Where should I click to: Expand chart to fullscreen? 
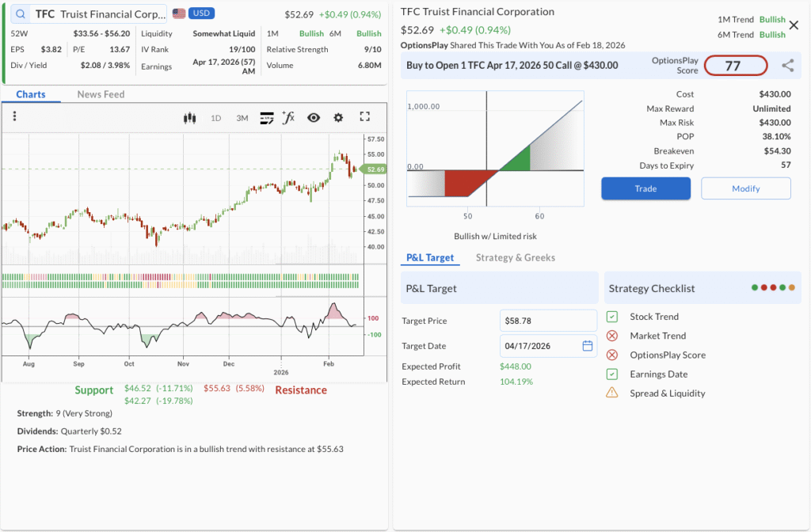pyautogui.click(x=365, y=117)
